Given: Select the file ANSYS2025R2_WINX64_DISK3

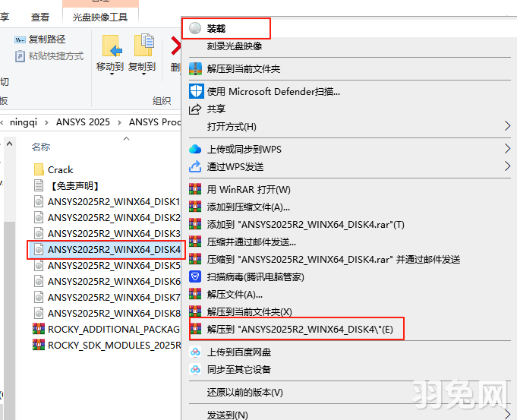Looking at the screenshot, I should (107, 233).
